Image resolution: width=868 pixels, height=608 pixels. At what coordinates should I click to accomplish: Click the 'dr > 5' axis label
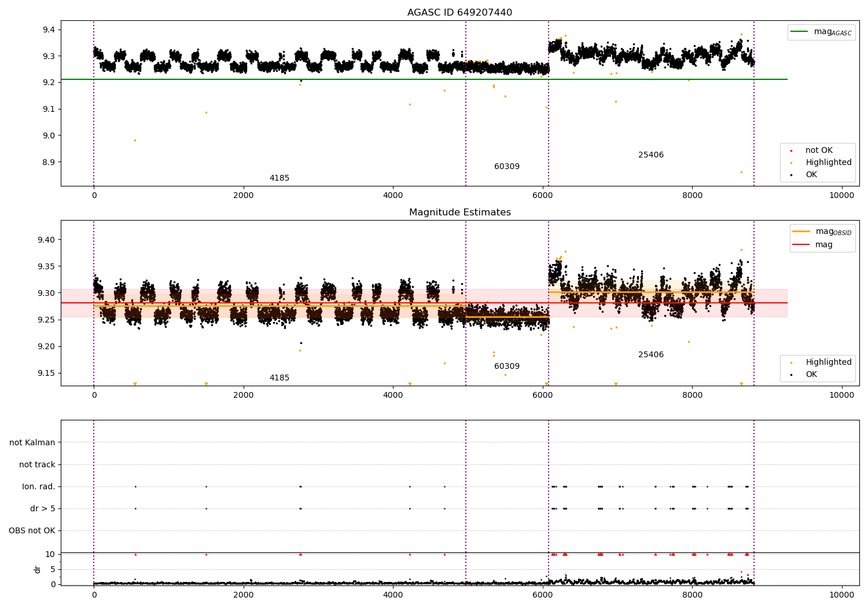[x=43, y=509]
